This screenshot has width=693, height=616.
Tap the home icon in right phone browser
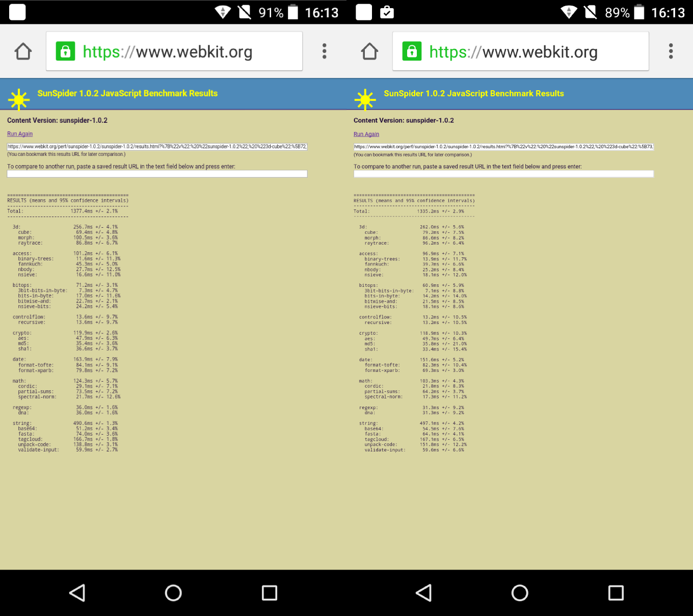pyautogui.click(x=370, y=51)
